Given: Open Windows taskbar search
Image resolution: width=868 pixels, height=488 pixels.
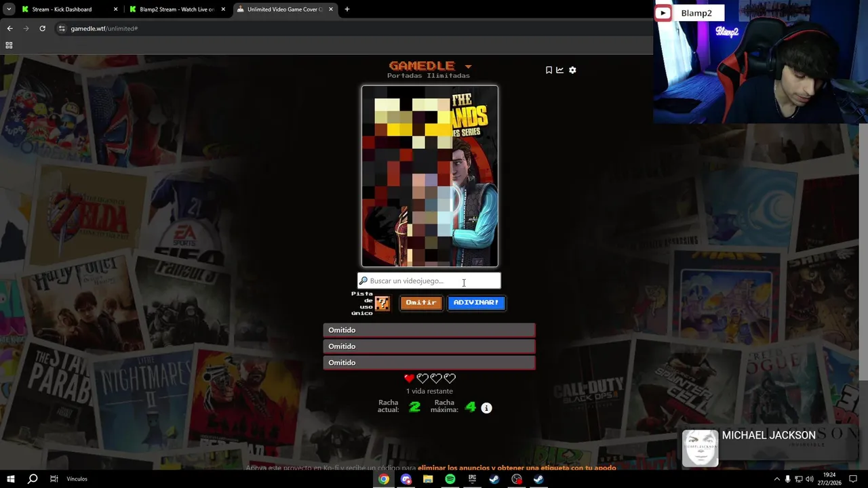Looking at the screenshot, I should coord(33,479).
